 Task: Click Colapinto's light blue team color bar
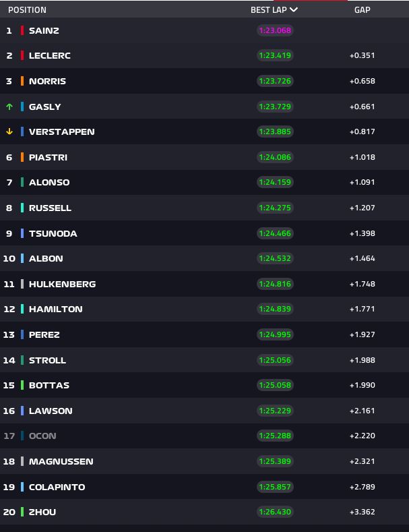(x=22, y=487)
